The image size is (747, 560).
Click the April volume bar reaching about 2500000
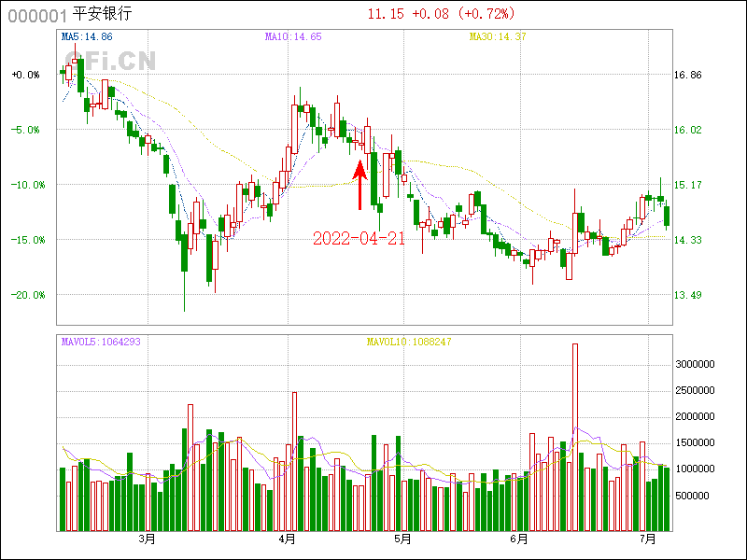[x=294, y=461]
